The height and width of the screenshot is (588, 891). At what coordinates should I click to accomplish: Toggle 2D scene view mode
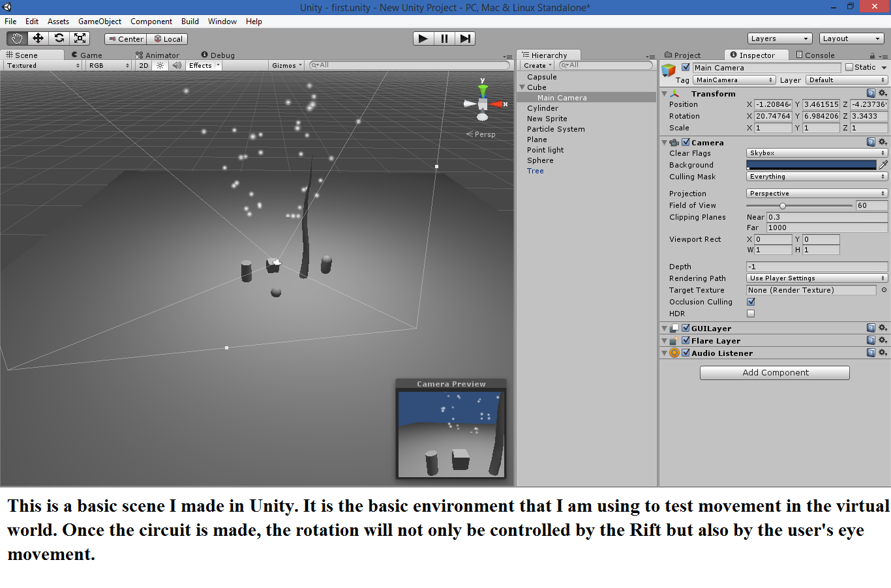[x=143, y=66]
